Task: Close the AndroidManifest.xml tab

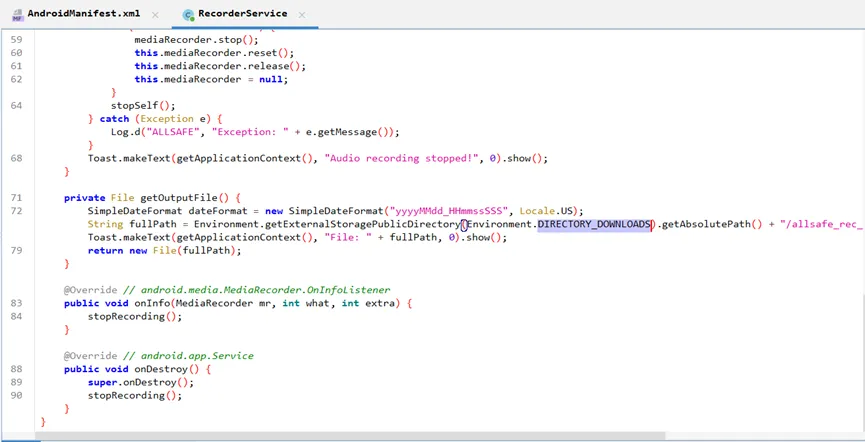Action: 155,14
